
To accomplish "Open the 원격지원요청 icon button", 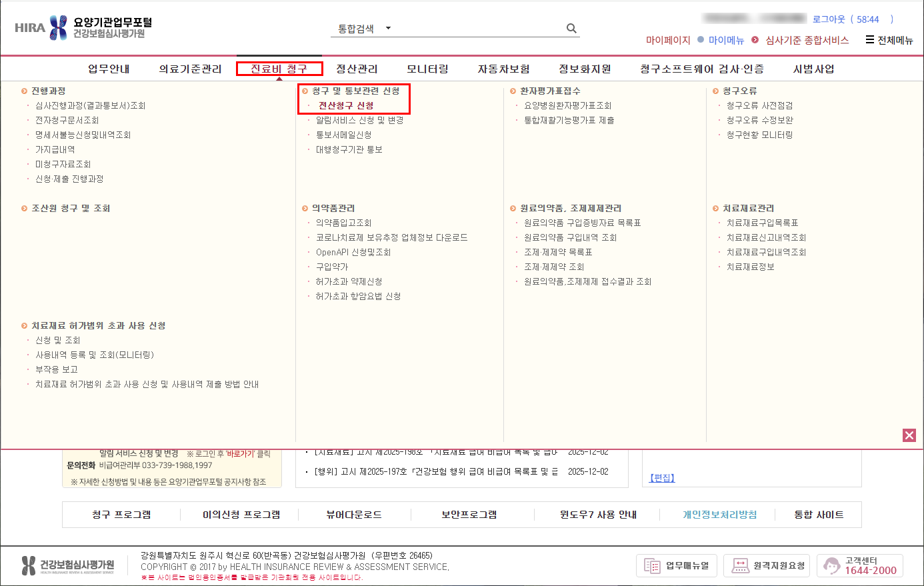I will (767, 566).
